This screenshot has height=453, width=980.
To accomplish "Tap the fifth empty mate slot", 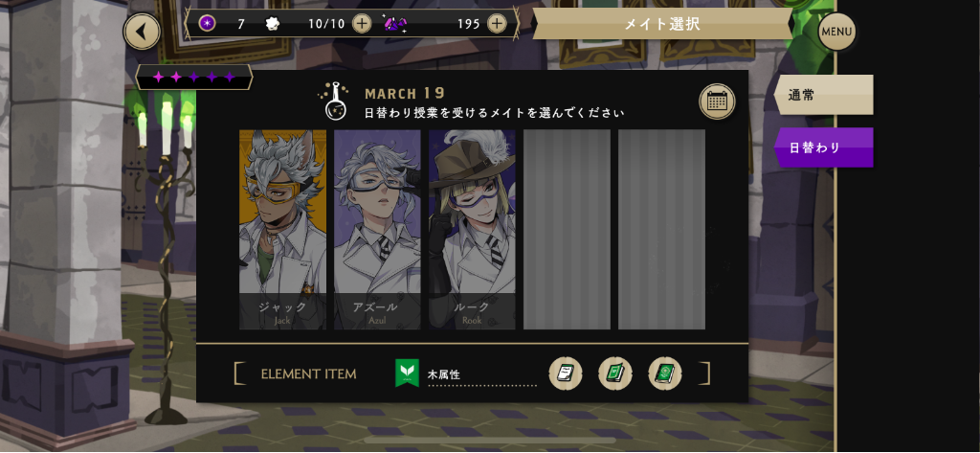I will tap(662, 230).
